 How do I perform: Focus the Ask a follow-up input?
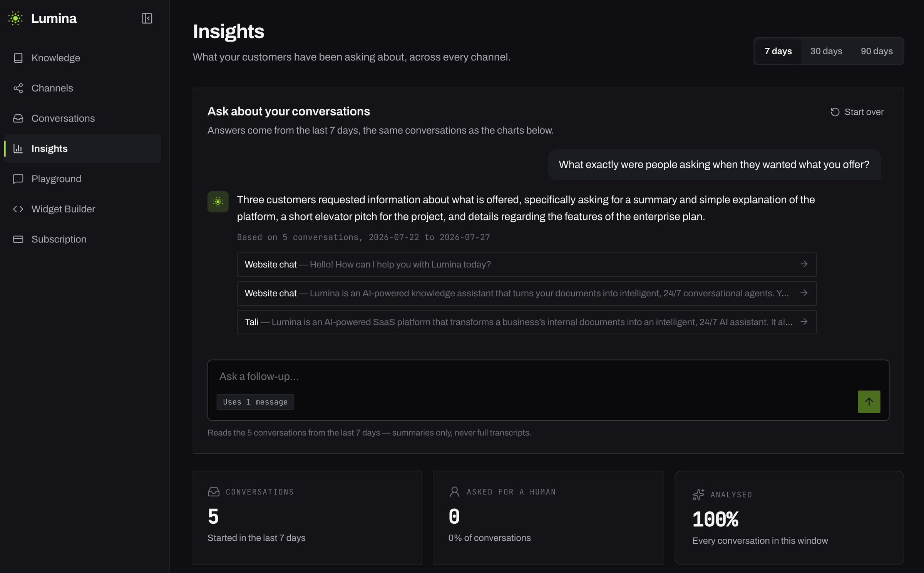(x=548, y=376)
